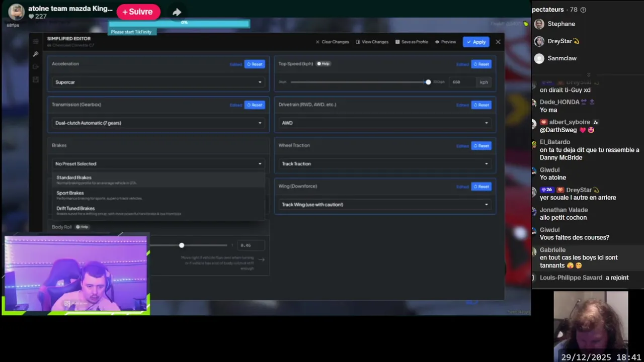Click the question mark next to spectateurs count
The image size is (644, 362).
click(583, 10)
